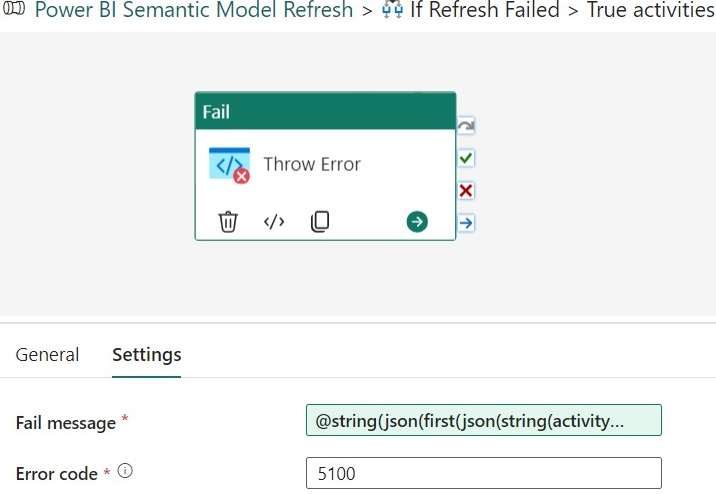View code for the Fail activity
This screenshot has height=494, width=716.
(274, 222)
